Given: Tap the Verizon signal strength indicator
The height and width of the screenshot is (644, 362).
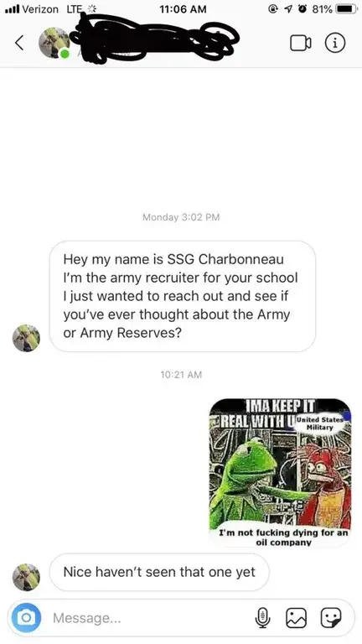Looking at the screenshot, I should point(12,8).
